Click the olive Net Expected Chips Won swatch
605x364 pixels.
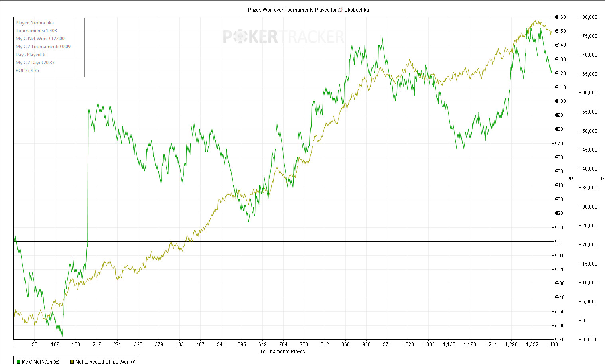pos(72,362)
